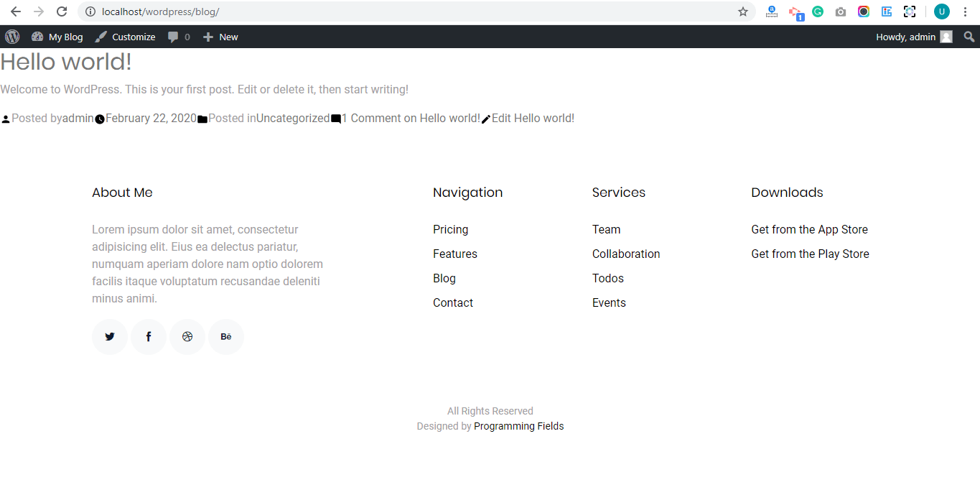The image size is (980, 495).
Task: Open the Chrome three-dot menu
Action: [x=965, y=11]
